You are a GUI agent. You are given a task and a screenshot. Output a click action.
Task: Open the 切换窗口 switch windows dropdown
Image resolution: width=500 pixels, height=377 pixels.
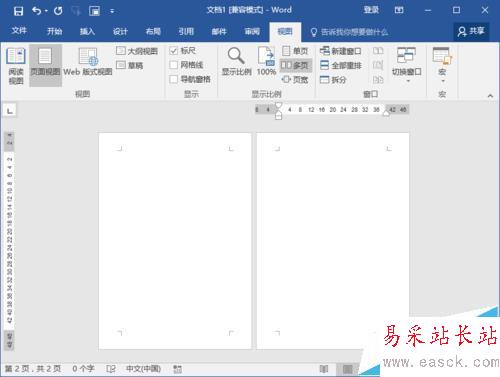pos(406,65)
